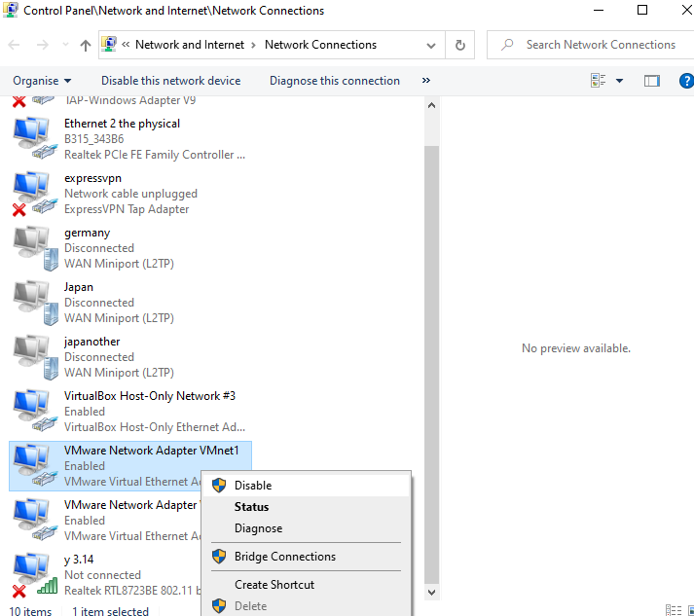Expand the Network and Internet breadcrumb arrow
This screenshot has width=694, height=616.
click(x=254, y=45)
